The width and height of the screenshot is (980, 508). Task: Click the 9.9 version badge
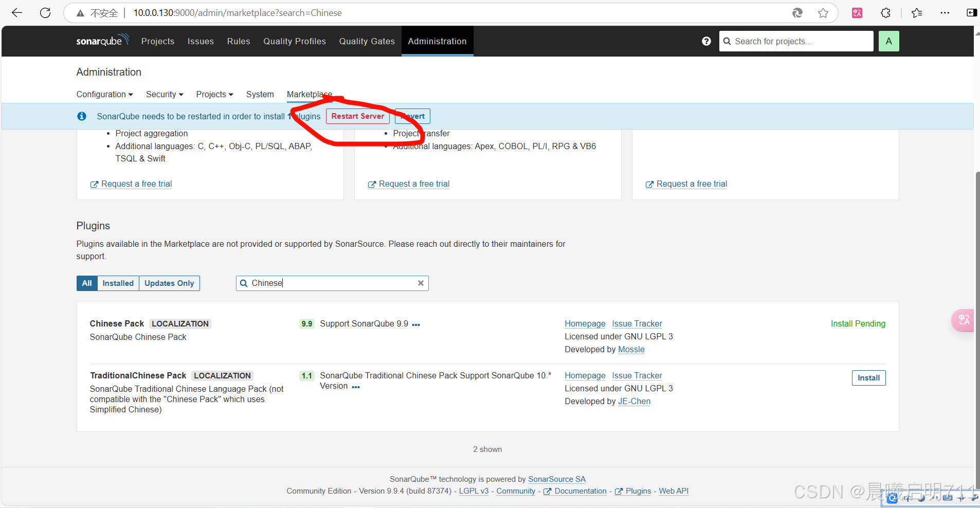click(x=307, y=324)
